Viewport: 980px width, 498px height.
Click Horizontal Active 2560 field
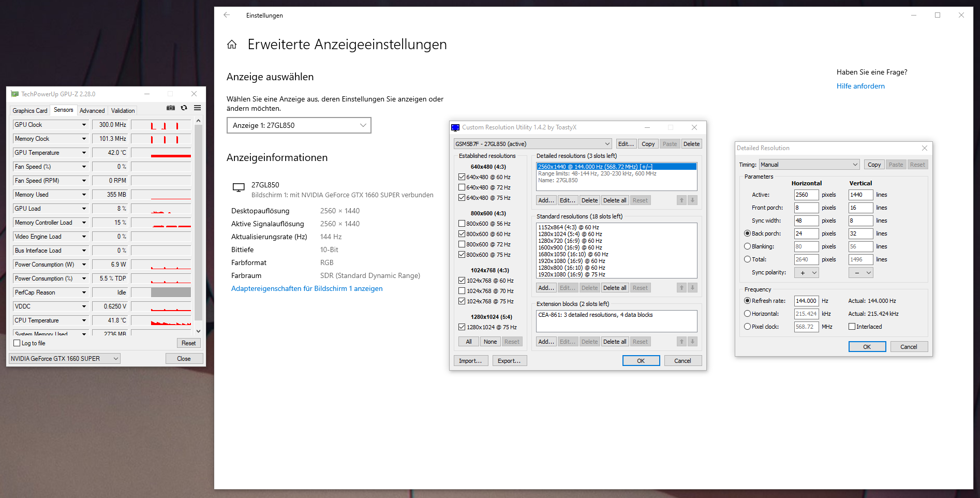click(x=806, y=195)
